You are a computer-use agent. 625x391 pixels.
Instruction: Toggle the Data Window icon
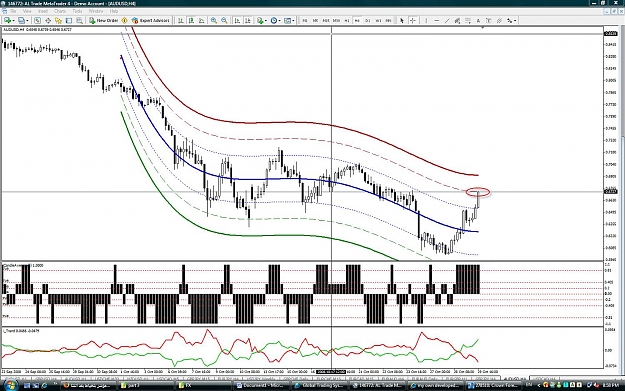coord(48,20)
